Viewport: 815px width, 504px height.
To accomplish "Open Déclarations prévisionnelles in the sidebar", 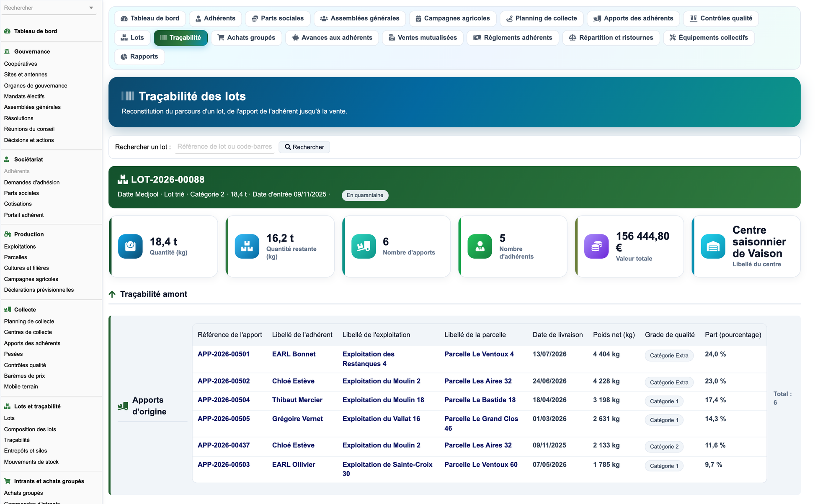I will 39,290.
